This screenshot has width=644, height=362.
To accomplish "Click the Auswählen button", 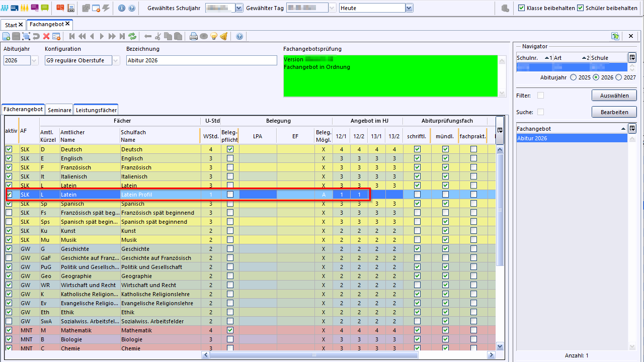I will click(x=614, y=96).
